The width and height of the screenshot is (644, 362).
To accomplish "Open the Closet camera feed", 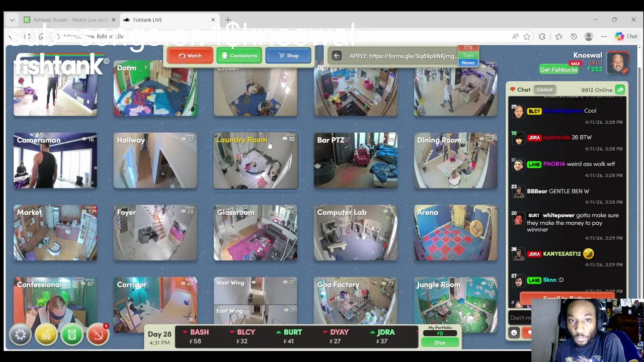I will pyautogui.click(x=256, y=88).
